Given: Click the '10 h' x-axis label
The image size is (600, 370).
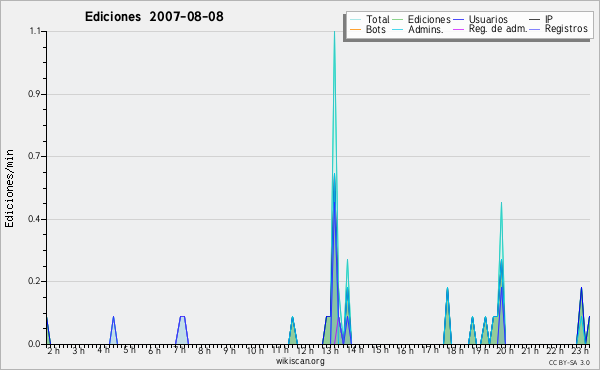Looking at the screenshot, I should pos(255,350).
